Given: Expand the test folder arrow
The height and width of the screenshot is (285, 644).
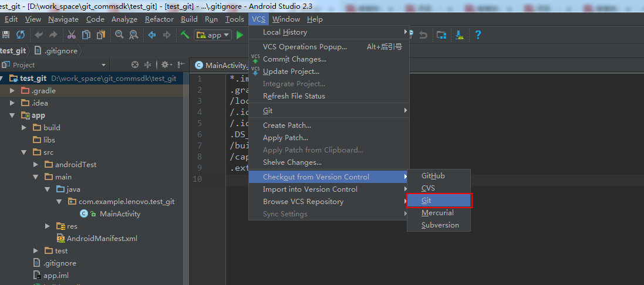Looking at the screenshot, I should click(x=36, y=250).
